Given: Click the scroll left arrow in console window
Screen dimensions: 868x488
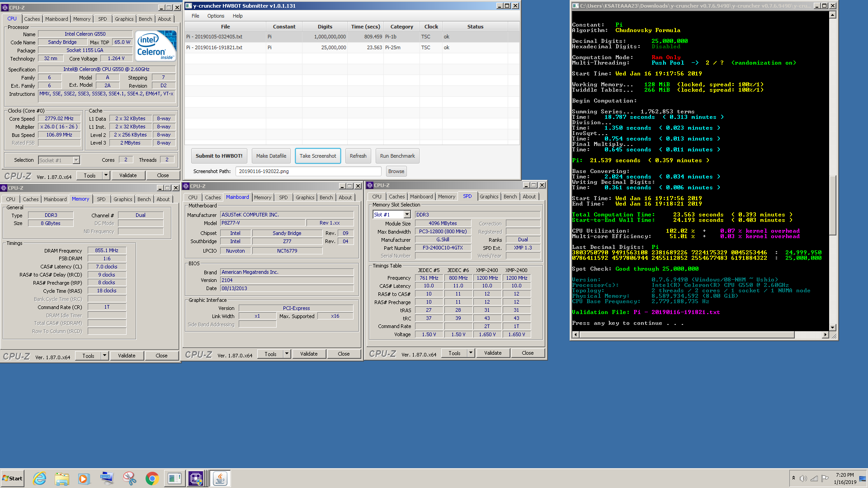Looking at the screenshot, I should coord(576,335).
